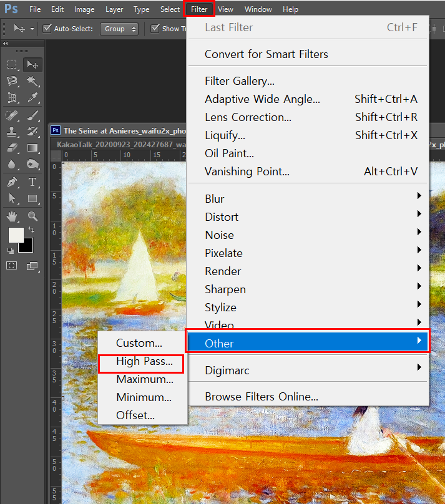Open the Window menu
Image resolution: width=445 pixels, height=504 pixels.
tap(258, 9)
